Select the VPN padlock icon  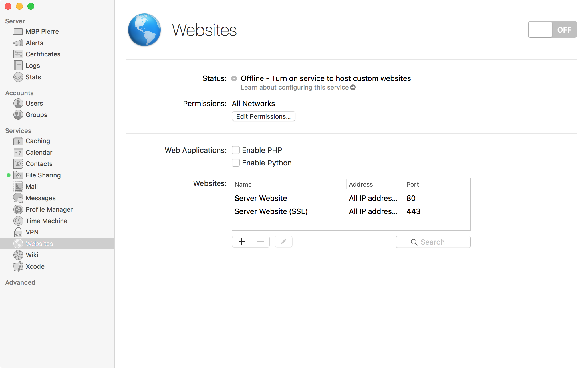18,232
